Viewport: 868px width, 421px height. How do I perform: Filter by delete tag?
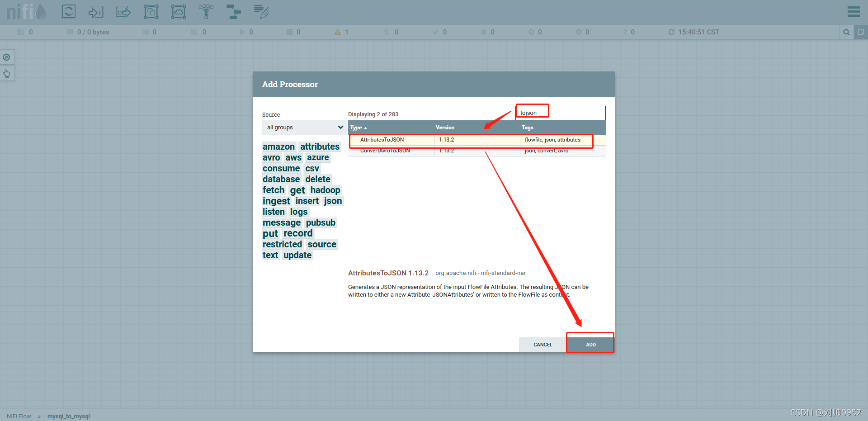coord(318,179)
